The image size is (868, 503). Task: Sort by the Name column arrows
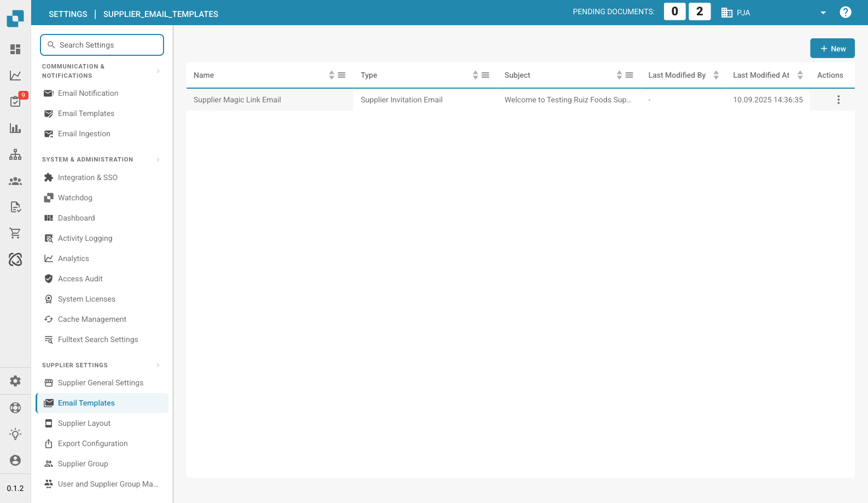click(331, 75)
